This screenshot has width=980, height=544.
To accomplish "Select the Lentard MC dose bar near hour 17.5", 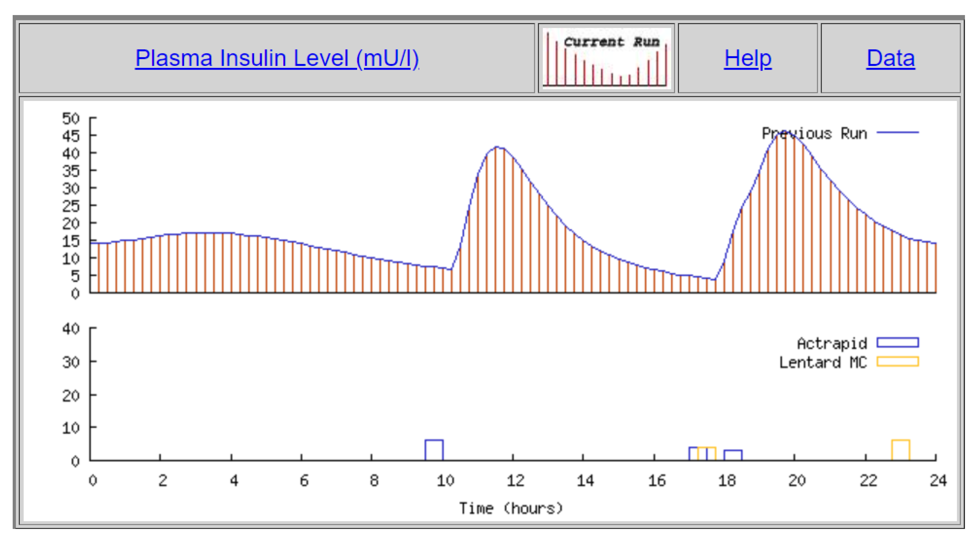I will tap(711, 454).
